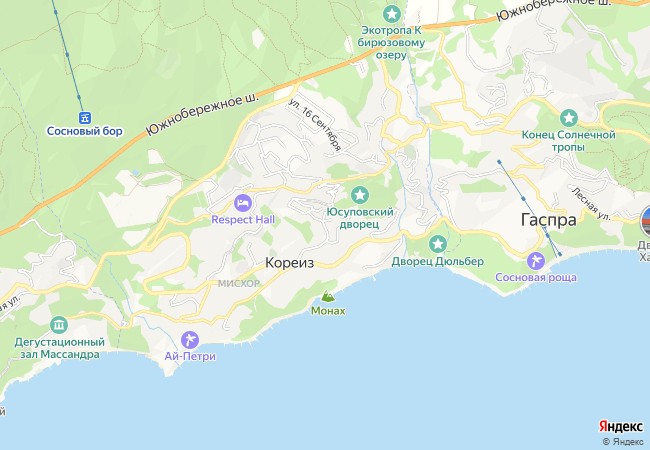The height and width of the screenshot is (450, 650).
Task: Select the Ай-Петри beach palm icon
Action: tap(190, 340)
